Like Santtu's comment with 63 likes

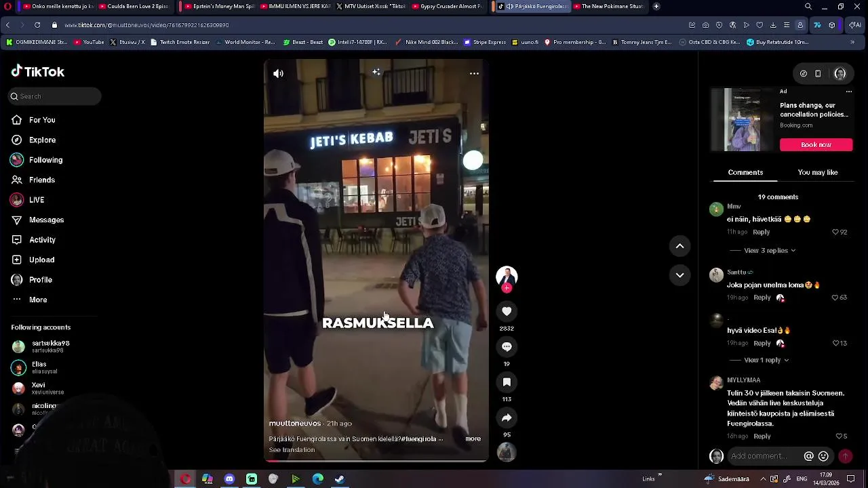pyautogui.click(x=835, y=298)
